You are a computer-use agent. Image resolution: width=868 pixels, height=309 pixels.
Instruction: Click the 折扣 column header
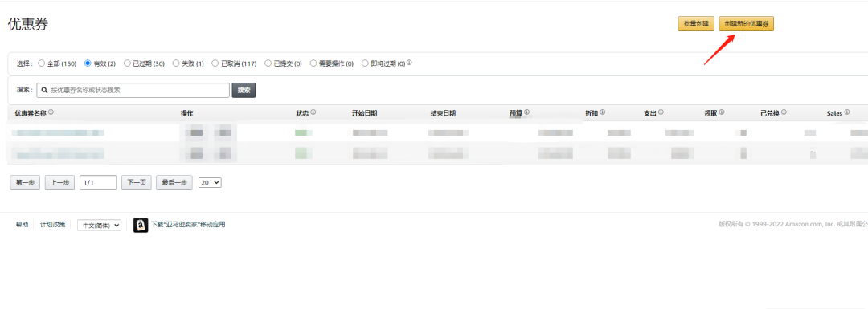click(592, 113)
